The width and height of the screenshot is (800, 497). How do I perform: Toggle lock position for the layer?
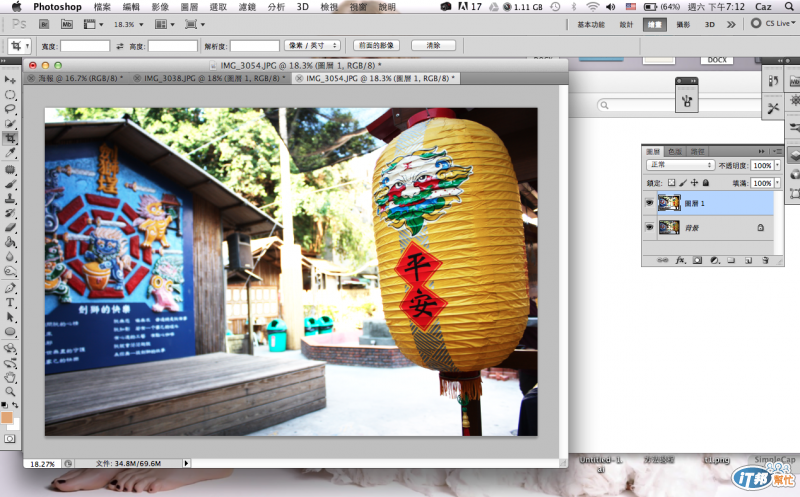click(x=694, y=183)
